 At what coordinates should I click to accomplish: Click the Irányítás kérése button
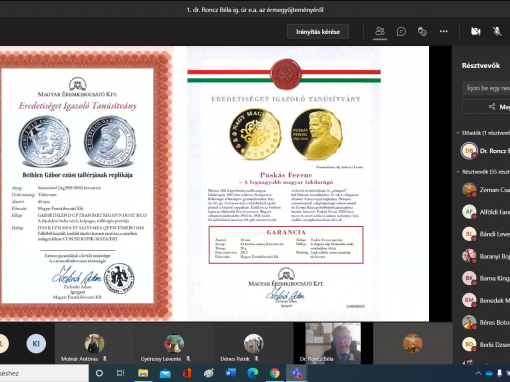[x=318, y=32]
